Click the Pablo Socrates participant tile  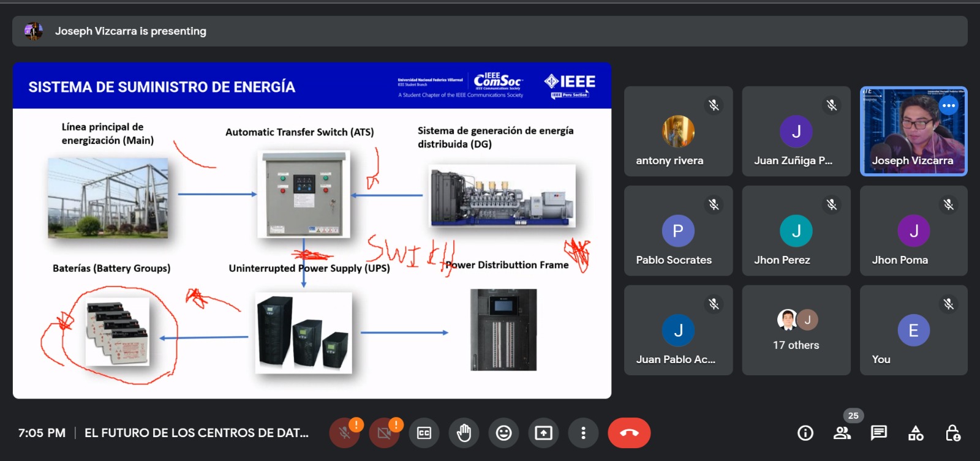678,231
